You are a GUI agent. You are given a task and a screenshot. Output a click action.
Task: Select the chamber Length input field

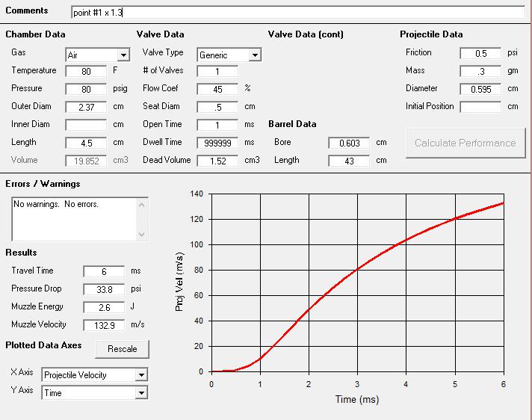click(x=86, y=143)
